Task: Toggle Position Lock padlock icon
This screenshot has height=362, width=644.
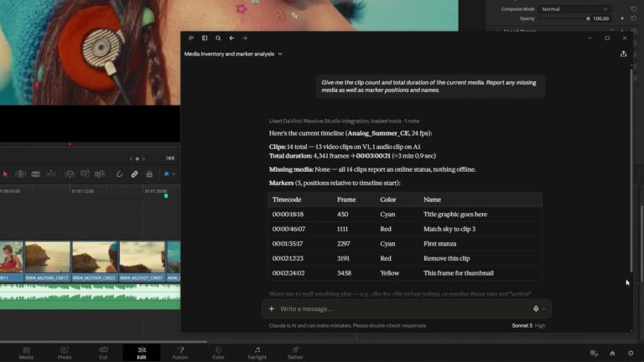Action: [149, 174]
